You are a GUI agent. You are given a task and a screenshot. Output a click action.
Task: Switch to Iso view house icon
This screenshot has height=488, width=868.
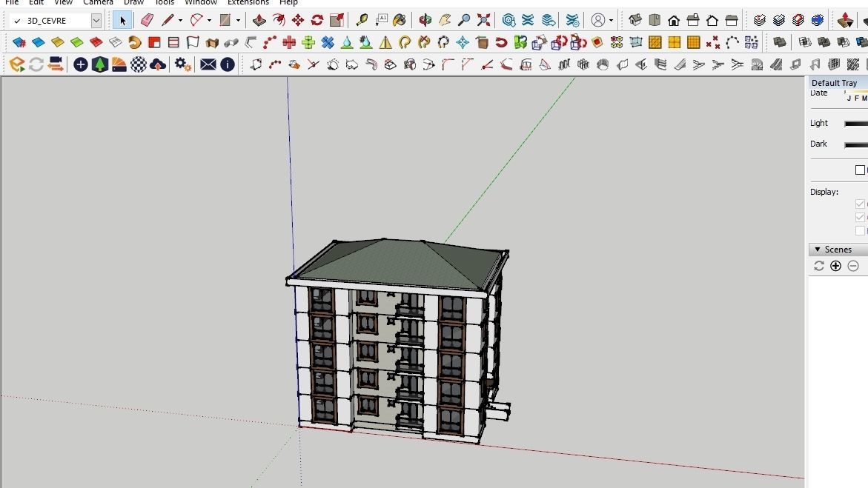(x=635, y=21)
